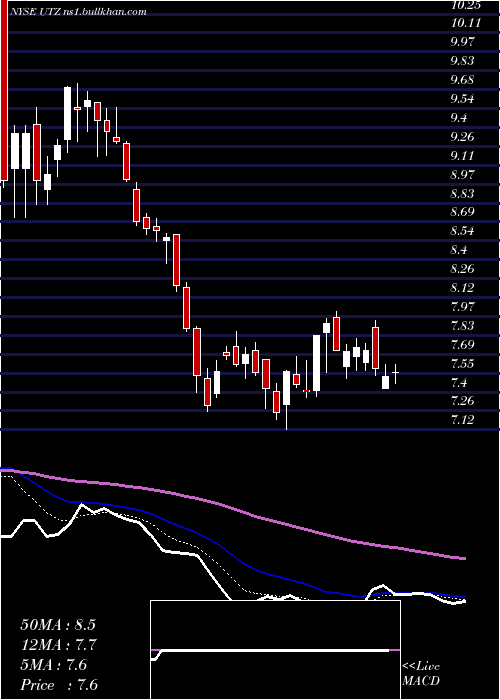The width and height of the screenshot is (500, 700).
Task: Click the 9.97 price axis label
Action: 464,42
